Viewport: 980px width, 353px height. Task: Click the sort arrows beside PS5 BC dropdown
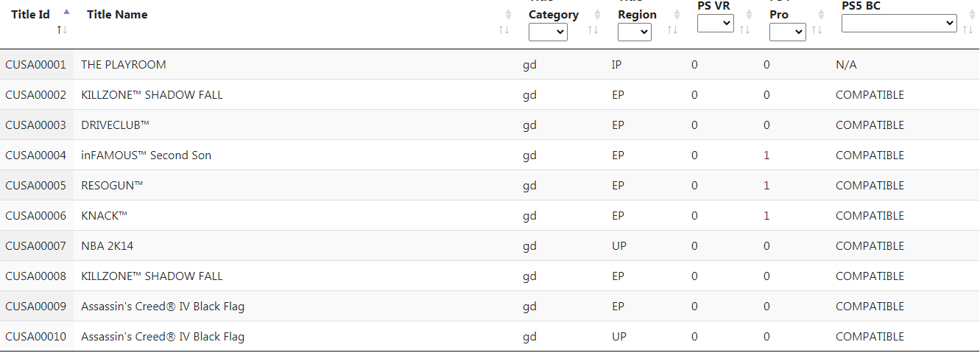(x=967, y=29)
